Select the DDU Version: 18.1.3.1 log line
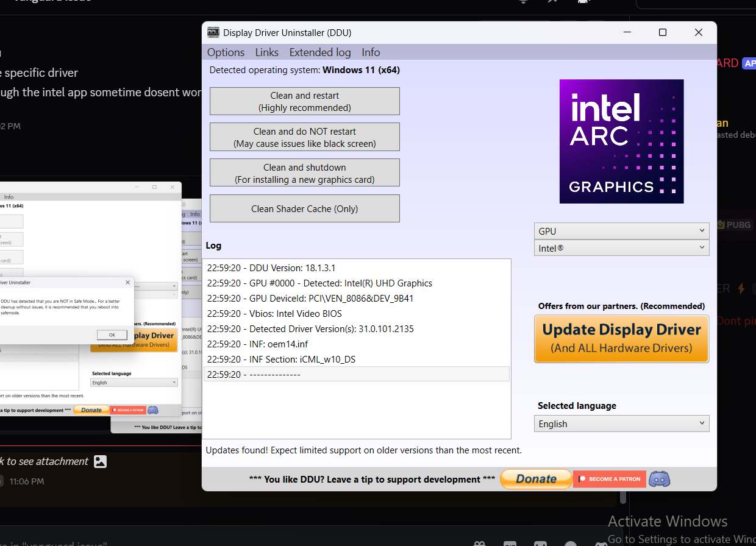Viewport: 756px width, 546px height. pos(357,268)
